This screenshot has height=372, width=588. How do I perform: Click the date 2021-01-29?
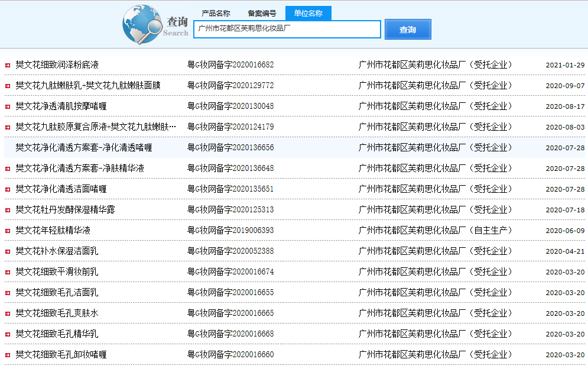point(565,65)
